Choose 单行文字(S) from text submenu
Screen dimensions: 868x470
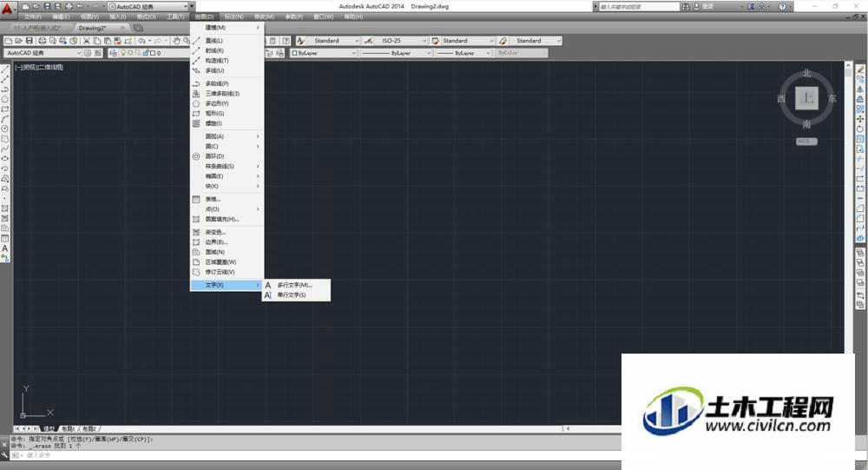coord(296,295)
